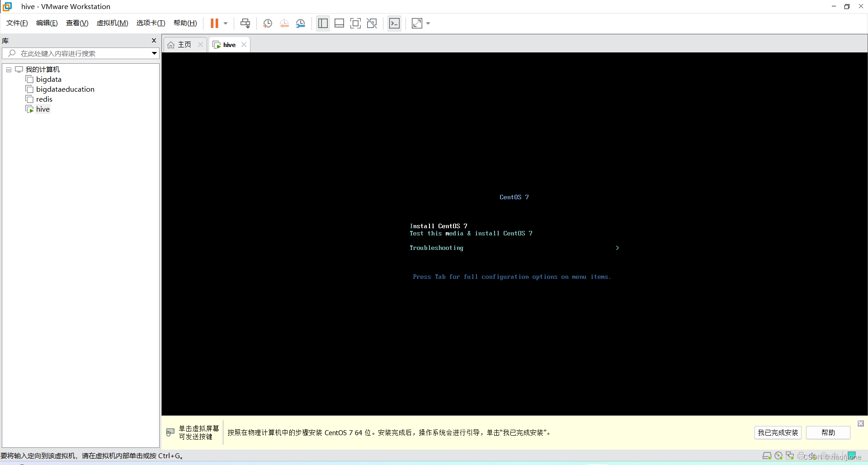Click the Troubleshooting boot option
868x465 pixels.
pyautogui.click(x=436, y=248)
